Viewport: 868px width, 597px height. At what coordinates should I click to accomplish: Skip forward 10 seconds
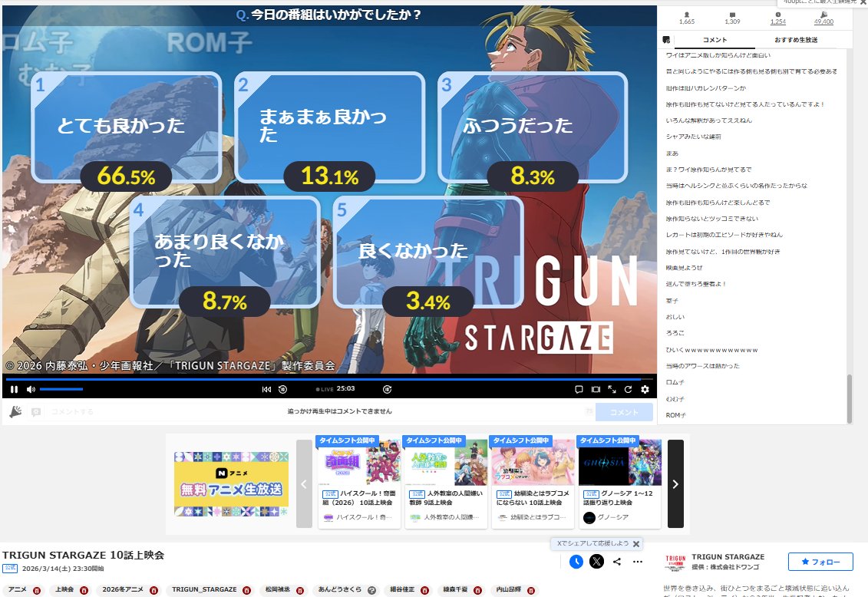388,390
